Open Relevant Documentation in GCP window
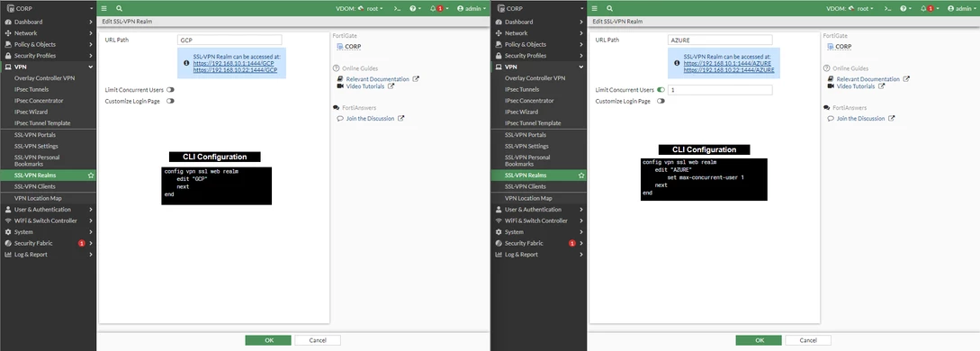 pos(377,79)
